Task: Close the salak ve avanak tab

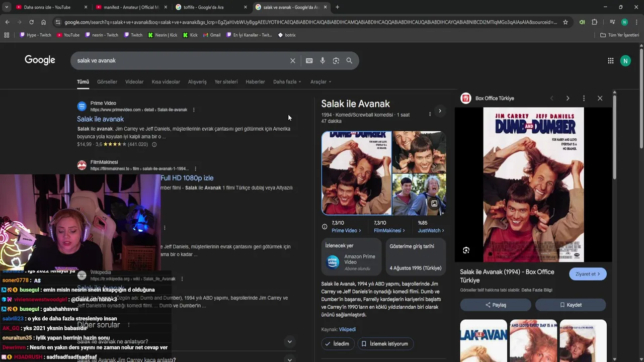Action: (x=326, y=7)
